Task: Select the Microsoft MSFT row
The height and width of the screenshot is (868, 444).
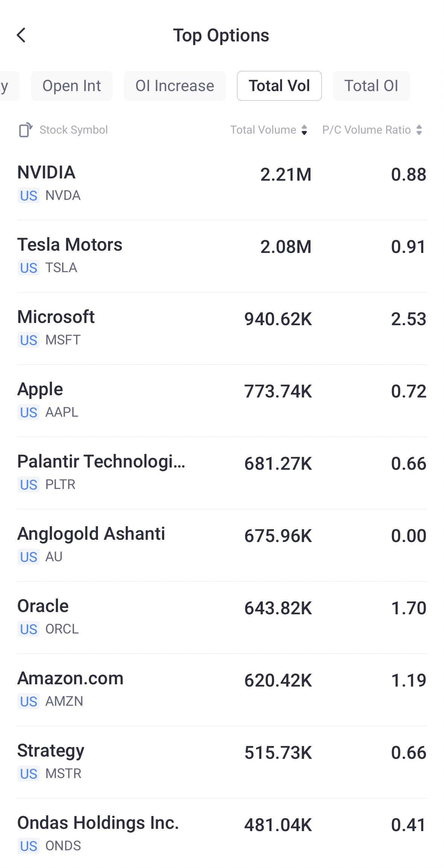Action: pyautogui.click(x=222, y=328)
